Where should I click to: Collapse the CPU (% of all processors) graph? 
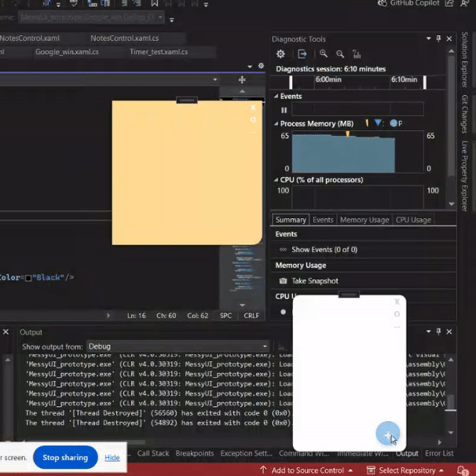(x=275, y=180)
